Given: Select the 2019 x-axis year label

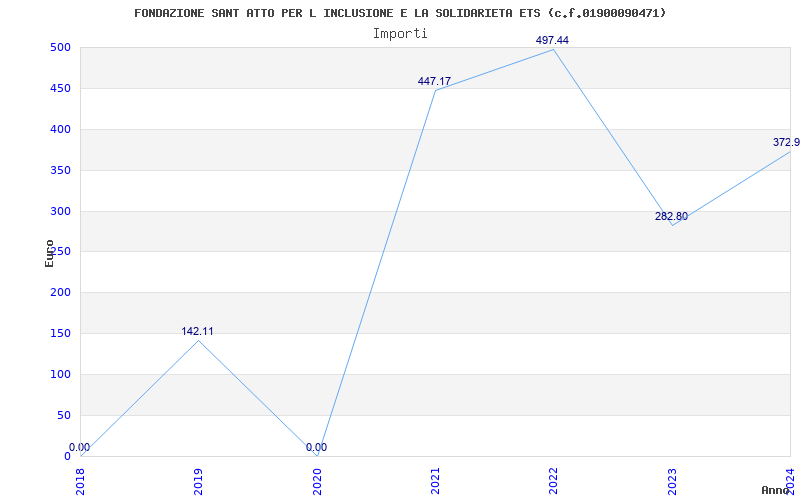Looking at the screenshot, I should [x=198, y=482].
